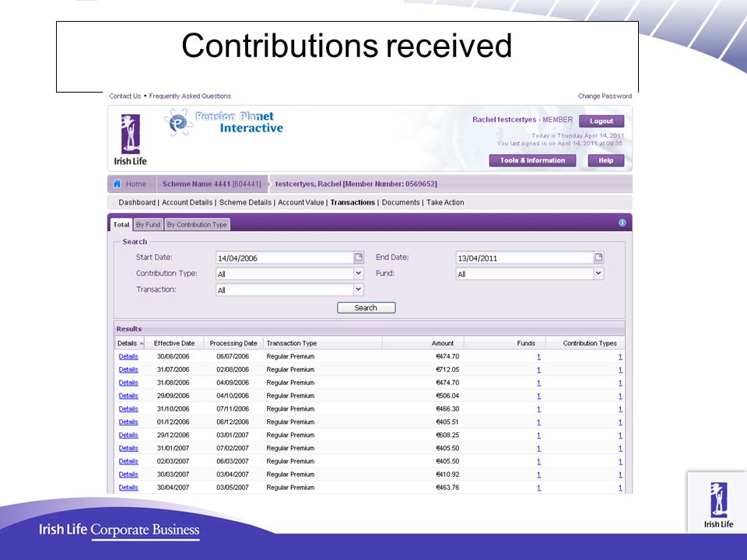Image resolution: width=747 pixels, height=560 pixels.
Task: Expand the Contribution Type dropdown
Action: click(358, 273)
